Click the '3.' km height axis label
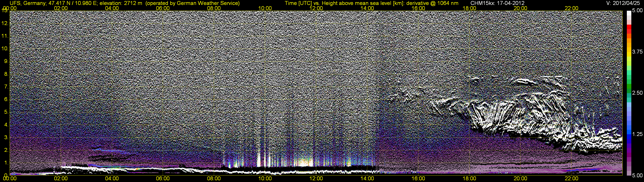This screenshot has width=644, height=182. [6, 137]
